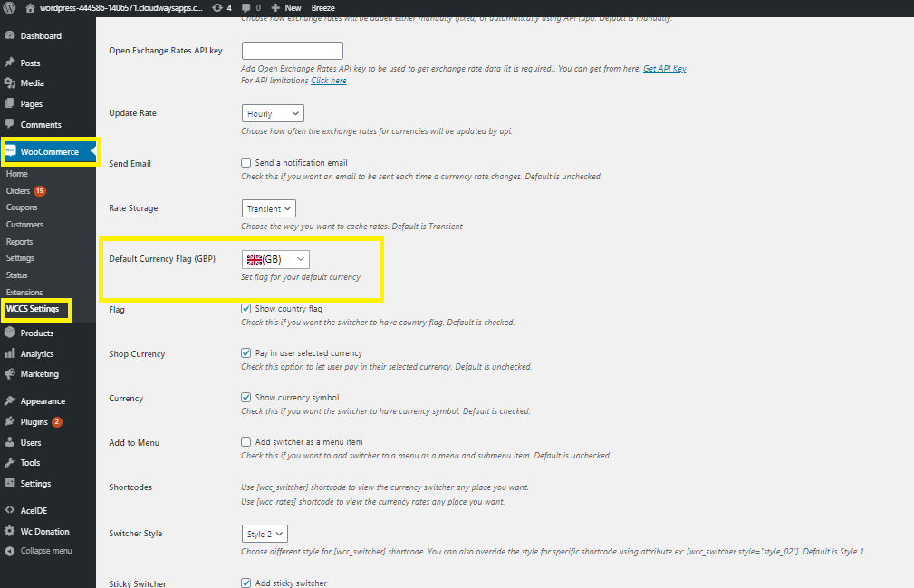Click the Plugins plug icon
The width and height of the screenshot is (914, 588).
click(x=10, y=421)
